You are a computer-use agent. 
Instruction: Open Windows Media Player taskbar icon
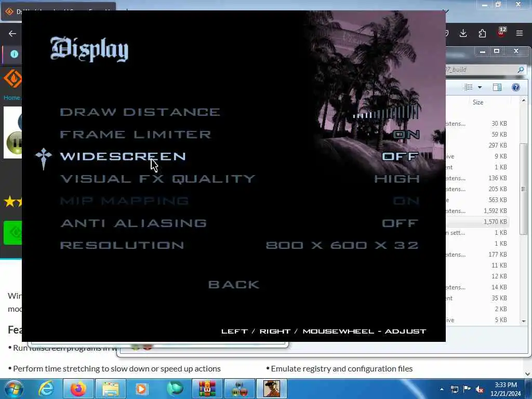(x=142, y=389)
